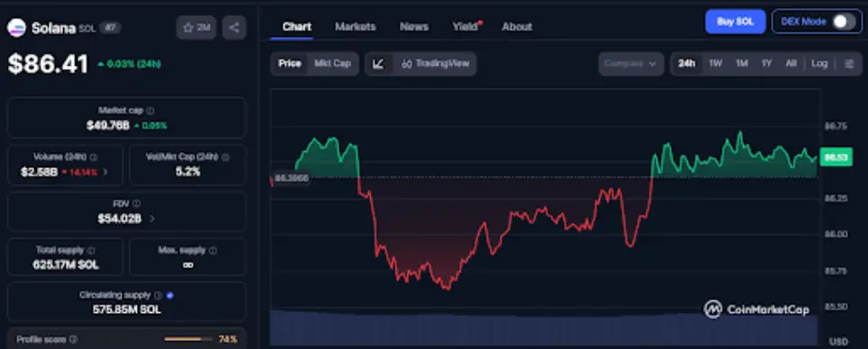
Task: Select All time range
Action: (791, 64)
